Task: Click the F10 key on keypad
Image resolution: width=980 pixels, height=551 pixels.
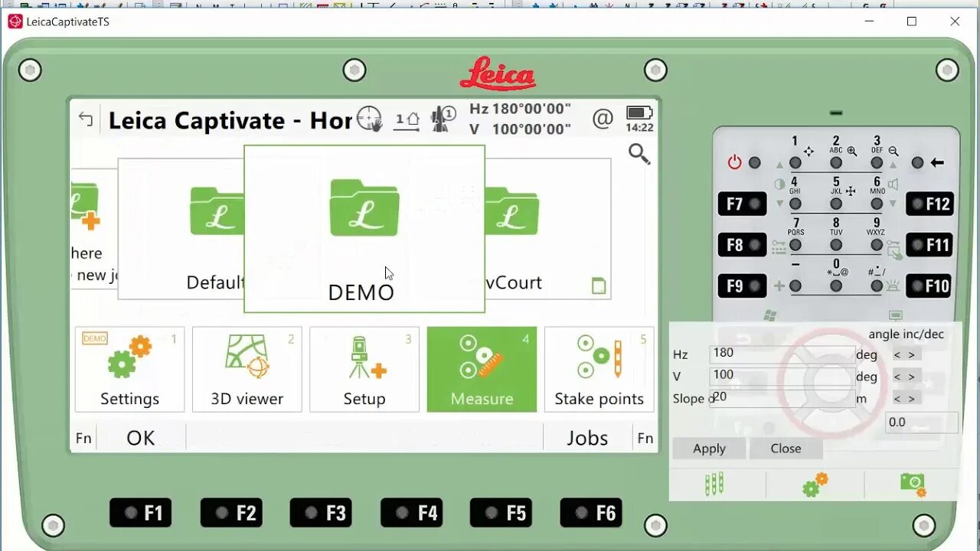Action: pyautogui.click(x=930, y=285)
